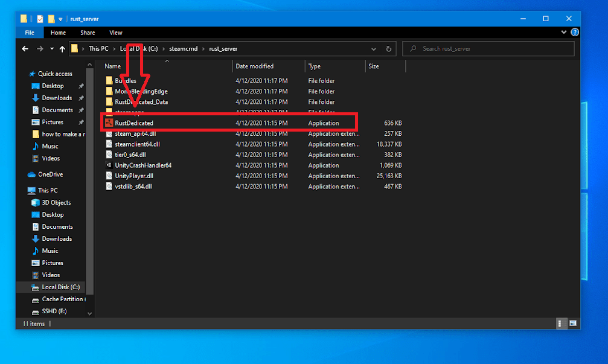Open the File menu
The image size is (608, 364).
point(29,33)
